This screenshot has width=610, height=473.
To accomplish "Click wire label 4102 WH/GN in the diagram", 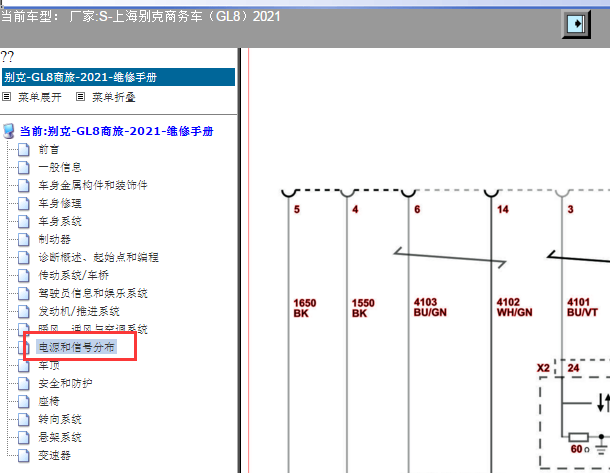I will click(x=514, y=307).
